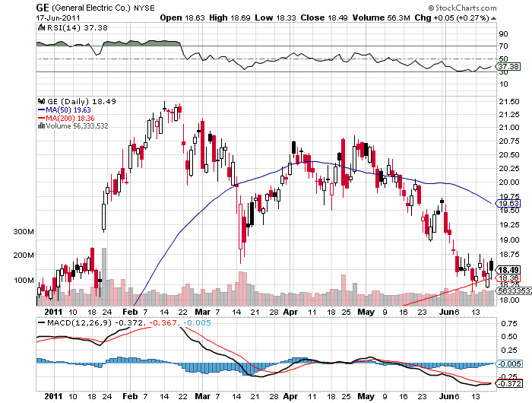Image resolution: width=532 pixels, height=403 pixels.
Task: Click '(General Electric Co.)' company name
Action: [x=91, y=8]
